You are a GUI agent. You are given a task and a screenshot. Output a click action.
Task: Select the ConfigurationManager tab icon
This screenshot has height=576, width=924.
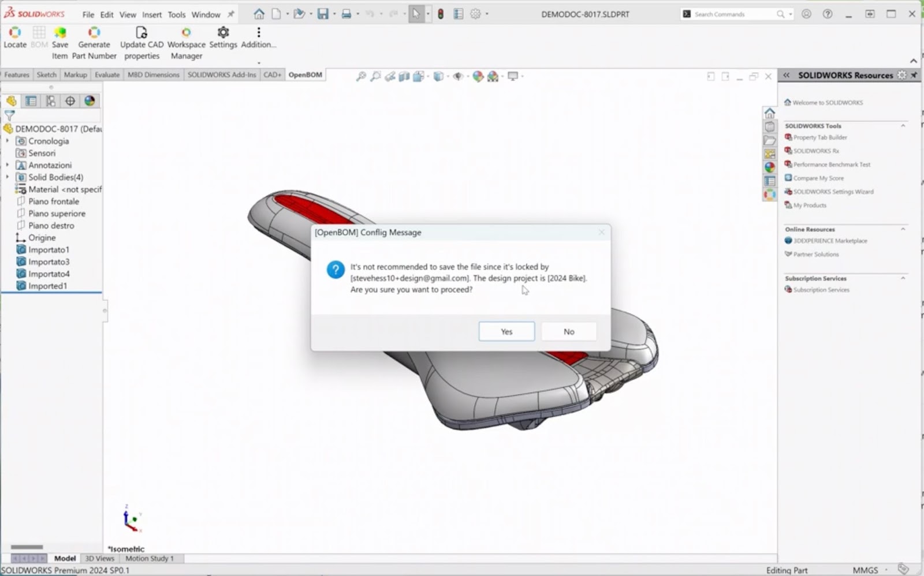pyautogui.click(x=50, y=101)
